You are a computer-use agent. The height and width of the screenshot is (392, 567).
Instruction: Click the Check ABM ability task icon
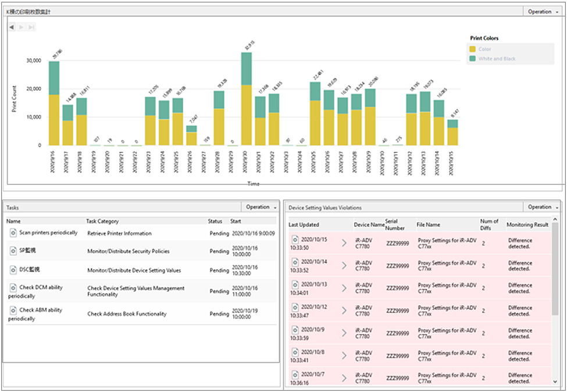coord(13,311)
